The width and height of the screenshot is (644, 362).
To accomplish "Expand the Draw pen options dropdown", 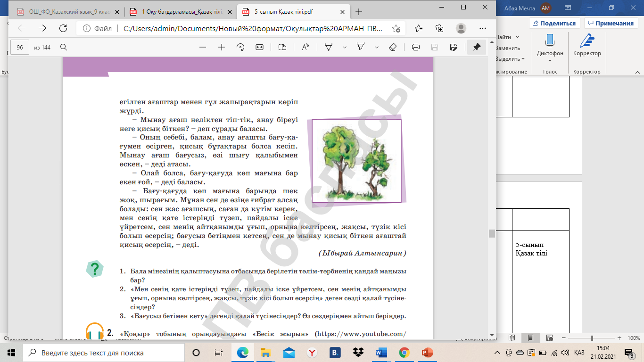I will point(345,47).
